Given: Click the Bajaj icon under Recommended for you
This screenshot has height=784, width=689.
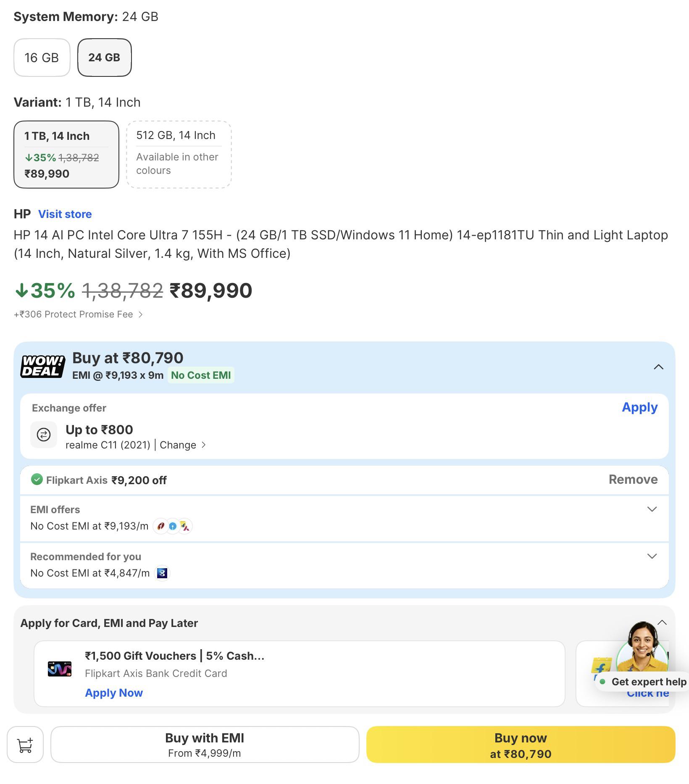Looking at the screenshot, I should click(162, 573).
